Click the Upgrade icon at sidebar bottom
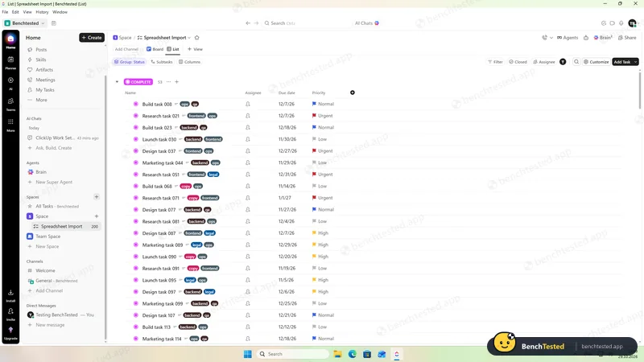Screen dimensions: 644x362 (10, 333)
